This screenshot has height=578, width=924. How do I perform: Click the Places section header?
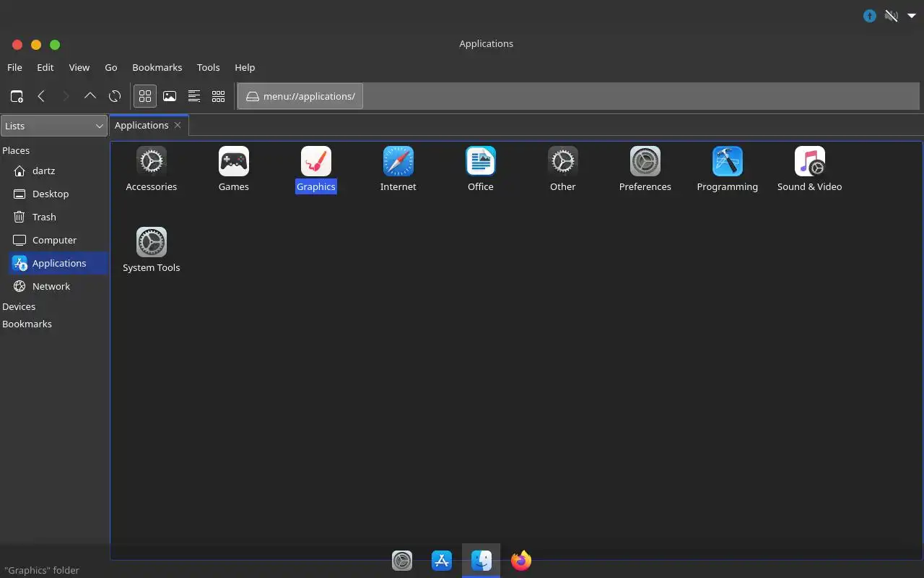[16, 150]
